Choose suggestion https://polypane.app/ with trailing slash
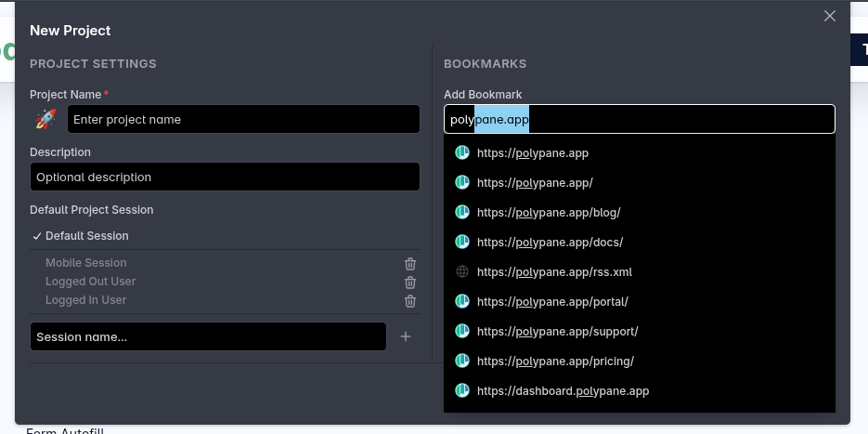 [640, 182]
